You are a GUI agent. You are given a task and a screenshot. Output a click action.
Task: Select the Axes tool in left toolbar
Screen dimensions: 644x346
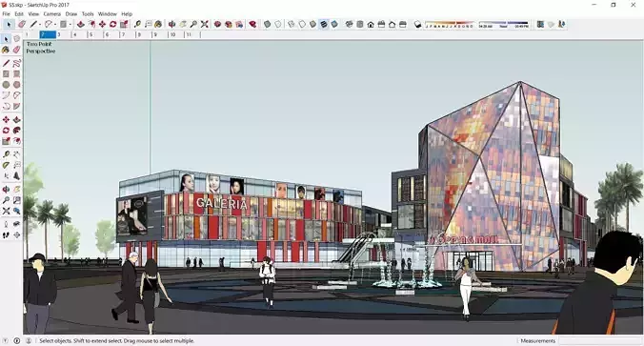pos(6,176)
